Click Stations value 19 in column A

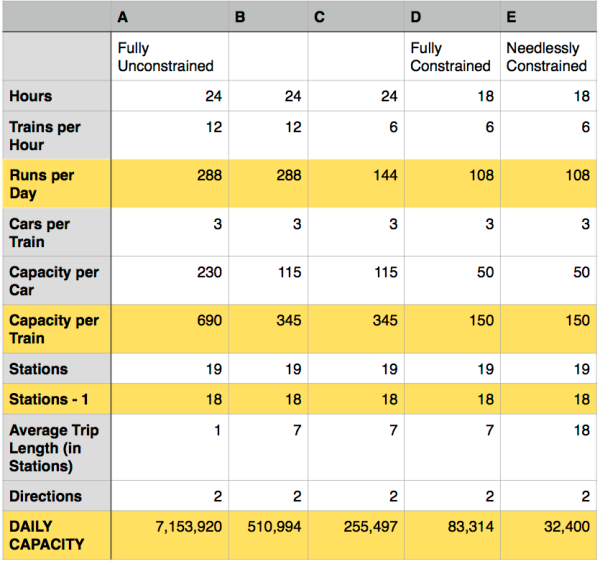pyautogui.click(x=214, y=369)
